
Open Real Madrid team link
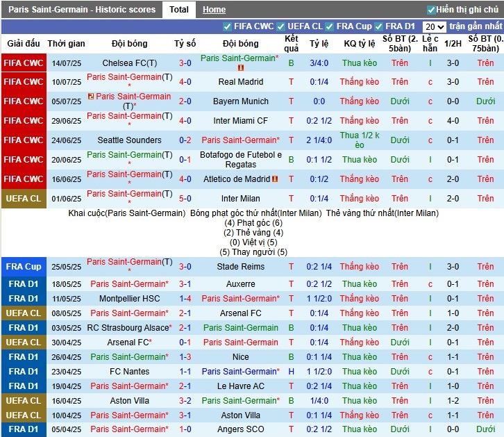[x=241, y=82]
